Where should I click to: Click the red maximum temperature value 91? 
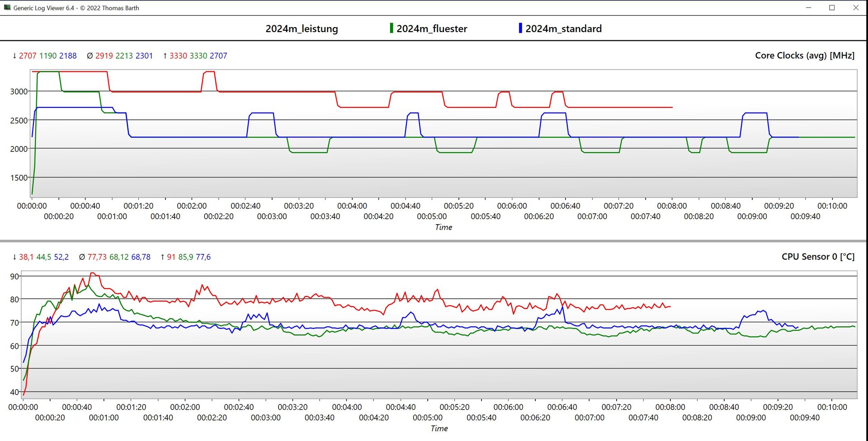pos(171,257)
